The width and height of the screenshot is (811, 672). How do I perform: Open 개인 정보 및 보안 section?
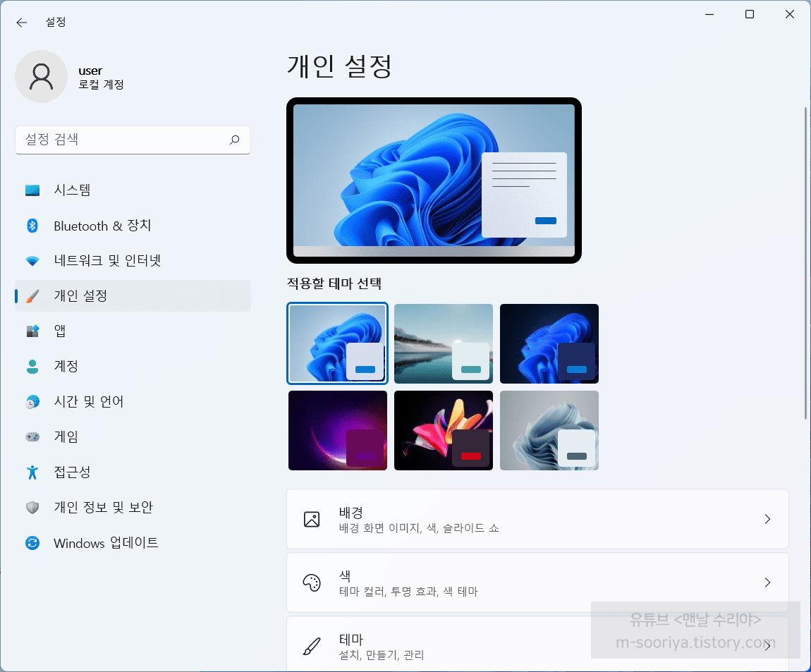(133, 508)
